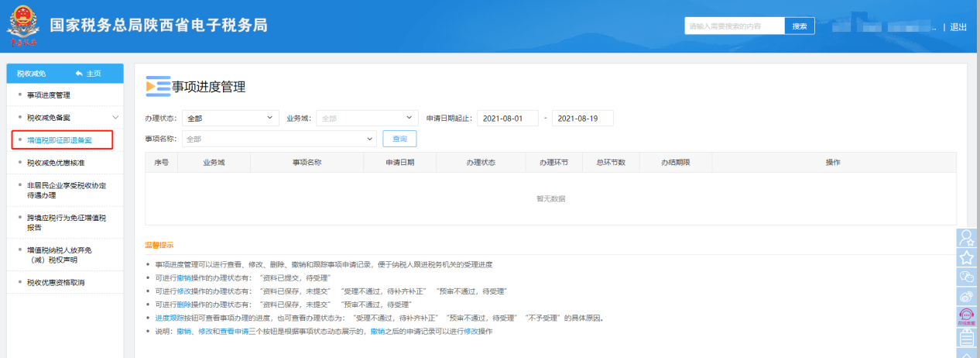Return to 主页 via back arrow

coord(88,74)
